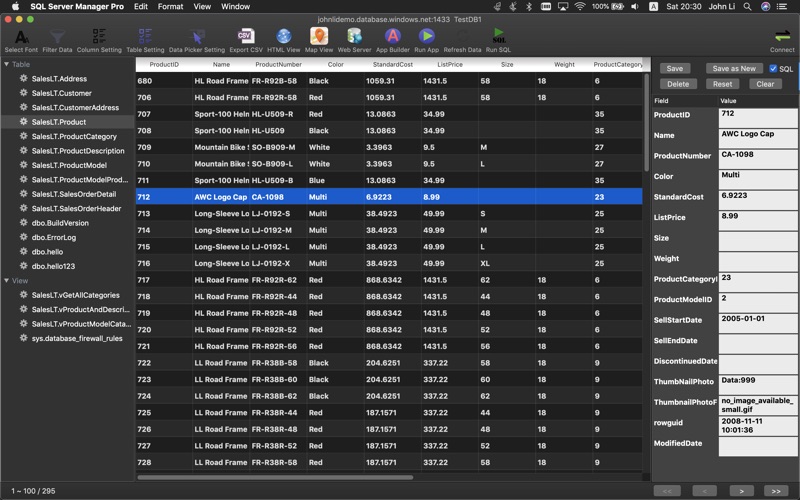Click the ProductID column header
Viewport: 800px width, 500px height.
click(164, 64)
